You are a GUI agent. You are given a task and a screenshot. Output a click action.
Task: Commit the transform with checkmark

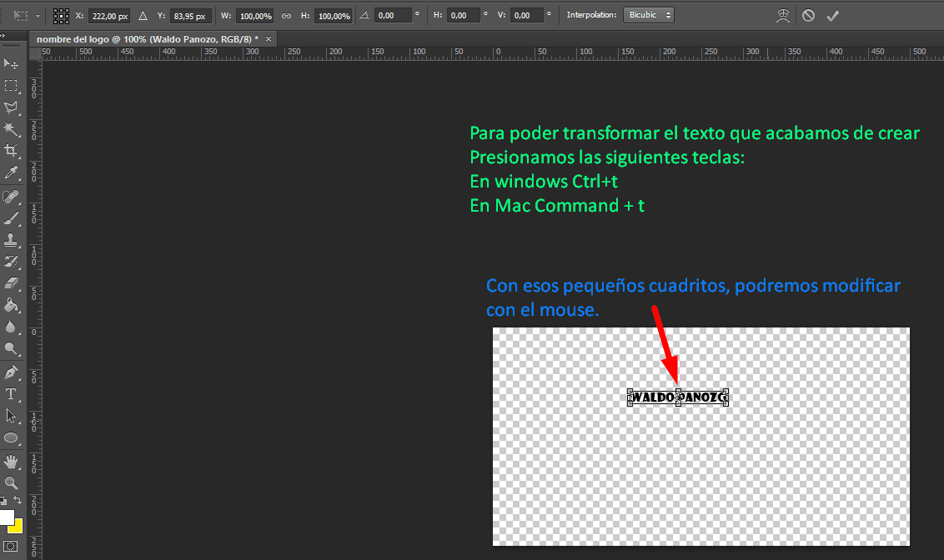pos(832,16)
